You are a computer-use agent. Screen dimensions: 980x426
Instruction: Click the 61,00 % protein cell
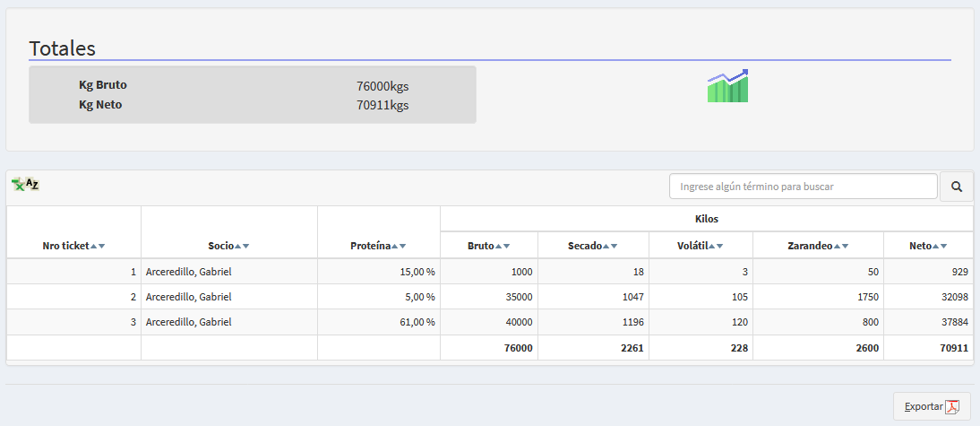click(417, 322)
